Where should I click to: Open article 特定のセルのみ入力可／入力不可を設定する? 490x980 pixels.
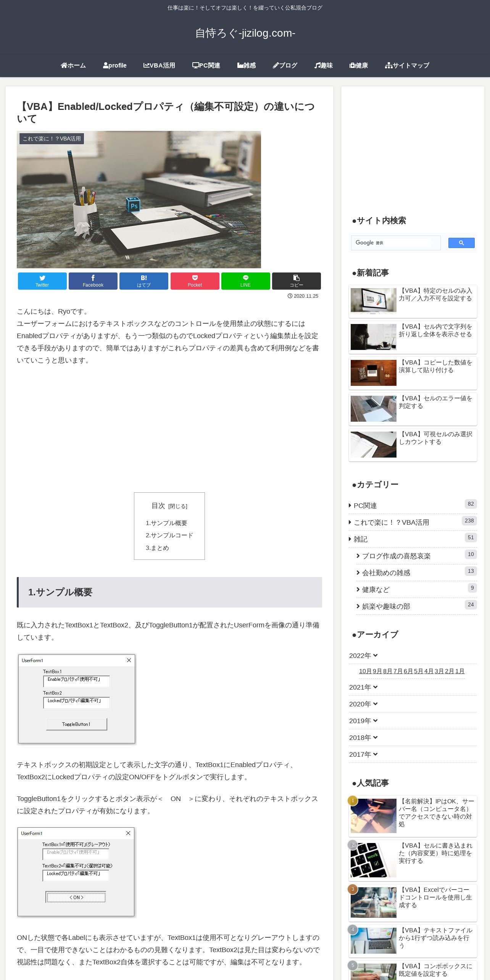pyautogui.click(x=413, y=301)
